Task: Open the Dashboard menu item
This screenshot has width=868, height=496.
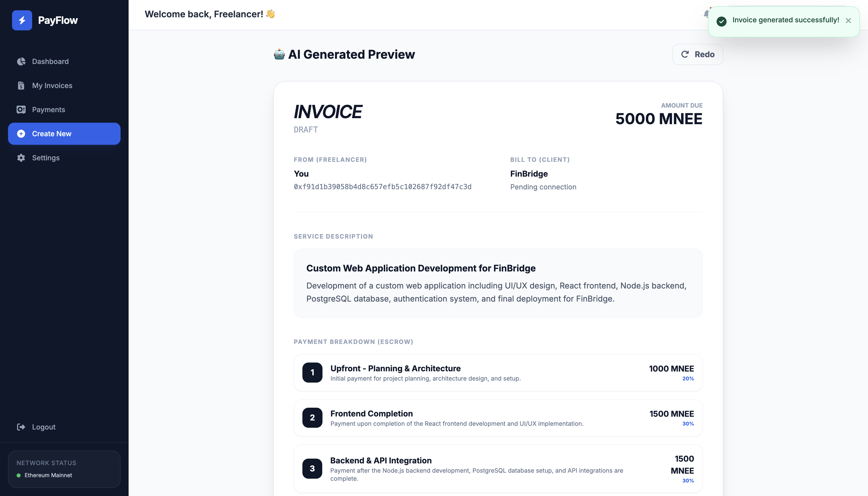Action: (x=50, y=61)
